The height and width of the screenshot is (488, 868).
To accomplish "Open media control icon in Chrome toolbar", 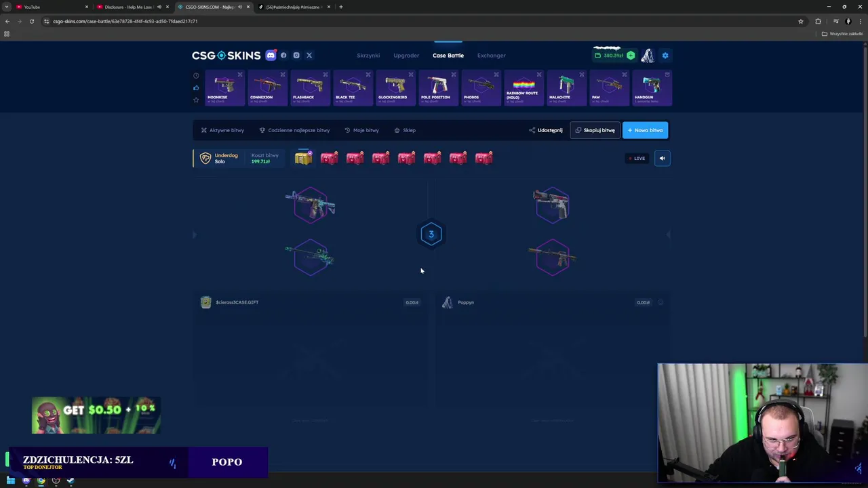I will click(x=835, y=21).
